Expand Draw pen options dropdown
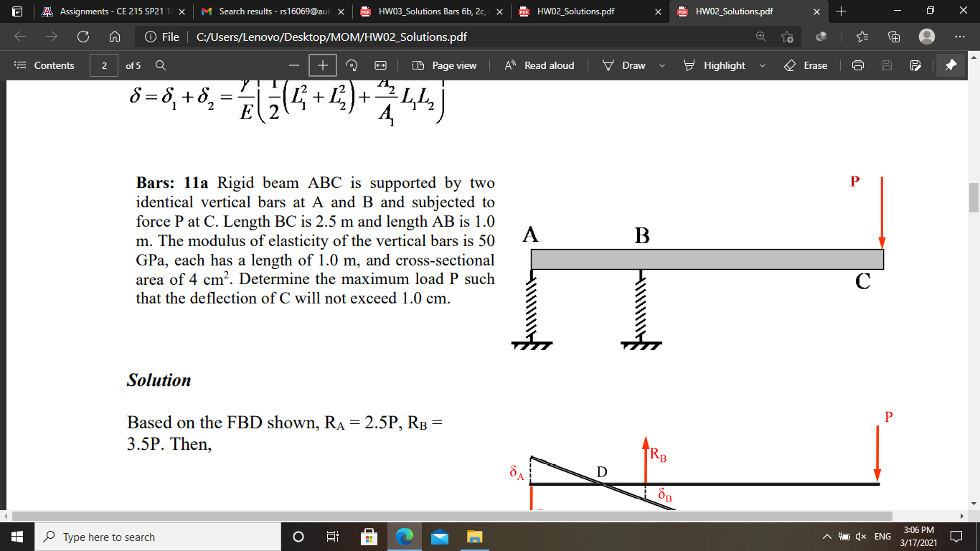 coord(661,65)
